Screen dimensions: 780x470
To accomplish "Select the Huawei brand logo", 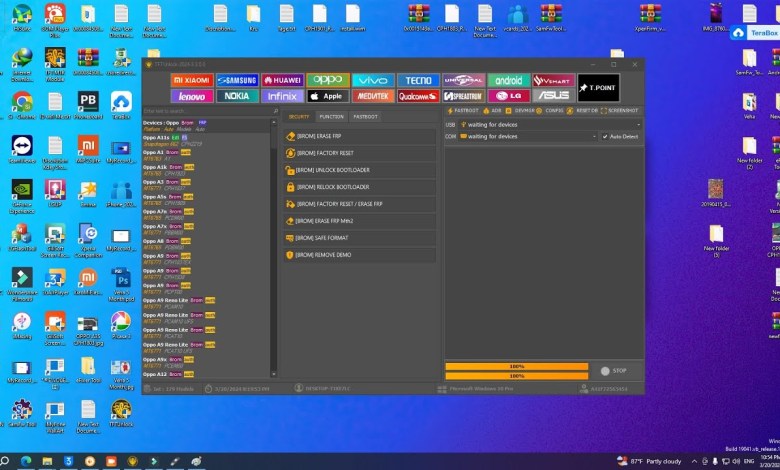I will point(283,80).
